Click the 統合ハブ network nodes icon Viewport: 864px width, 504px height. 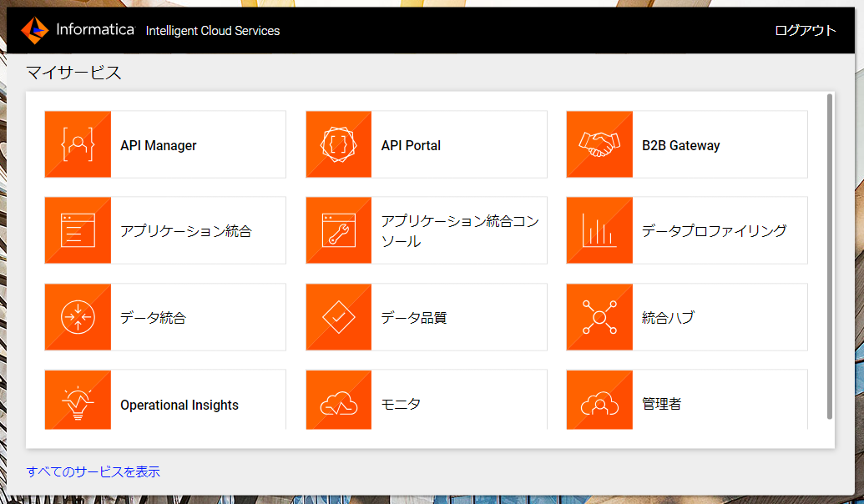click(599, 317)
